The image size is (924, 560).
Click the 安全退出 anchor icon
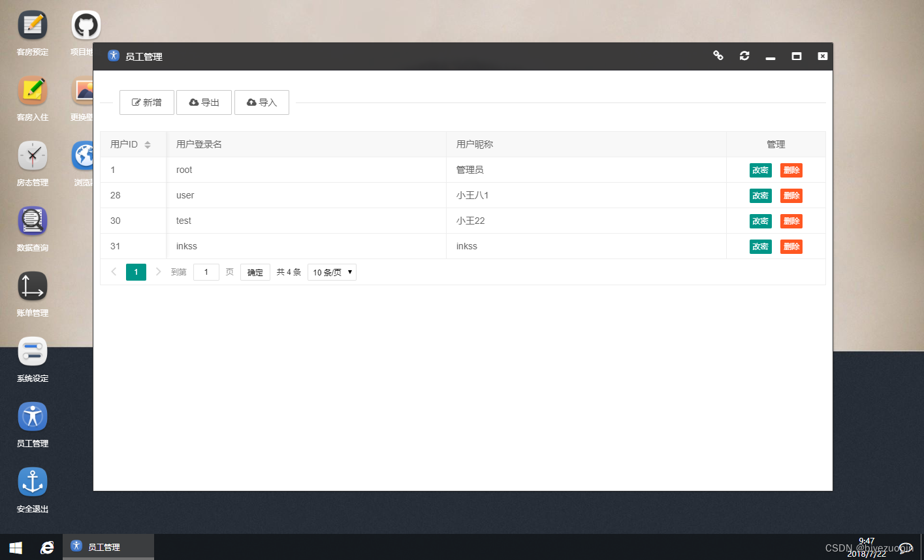[x=33, y=482]
